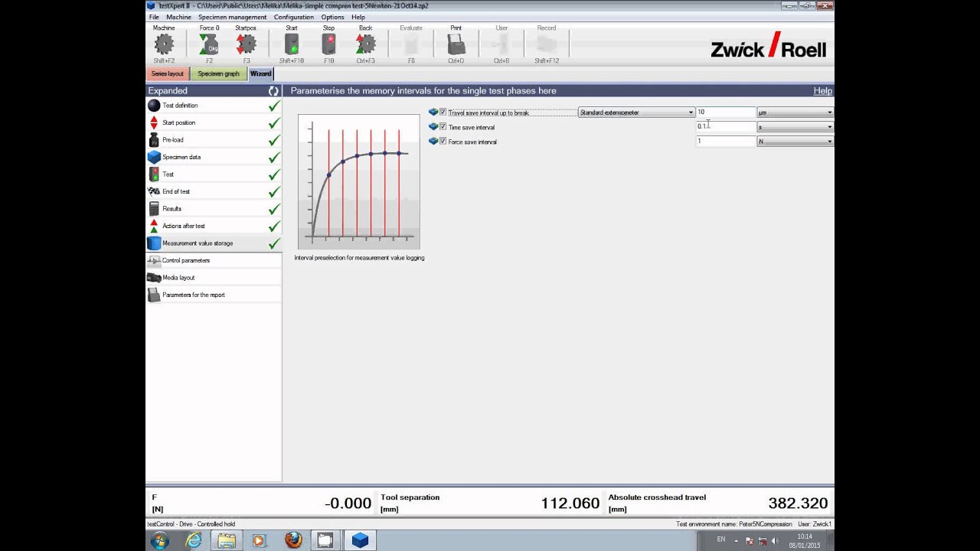Stop the test with red light icon
Screen dimensions: 980x551
point(328,44)
